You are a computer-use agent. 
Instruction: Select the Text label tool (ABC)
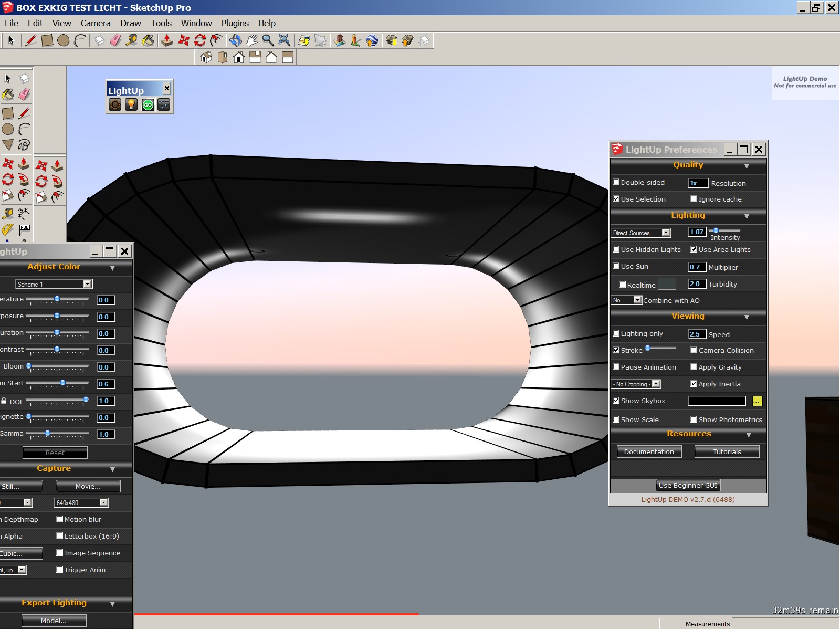24,229
